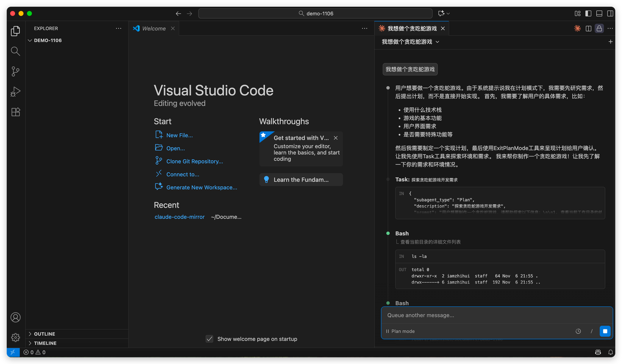Open the Run and Debug view
622x364 pixels.
[16, 91]
